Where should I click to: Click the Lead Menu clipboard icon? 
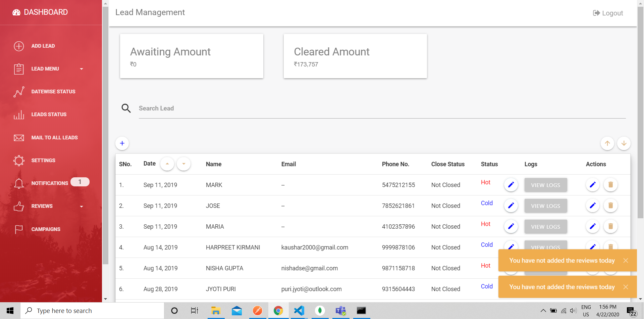[19, 69]
